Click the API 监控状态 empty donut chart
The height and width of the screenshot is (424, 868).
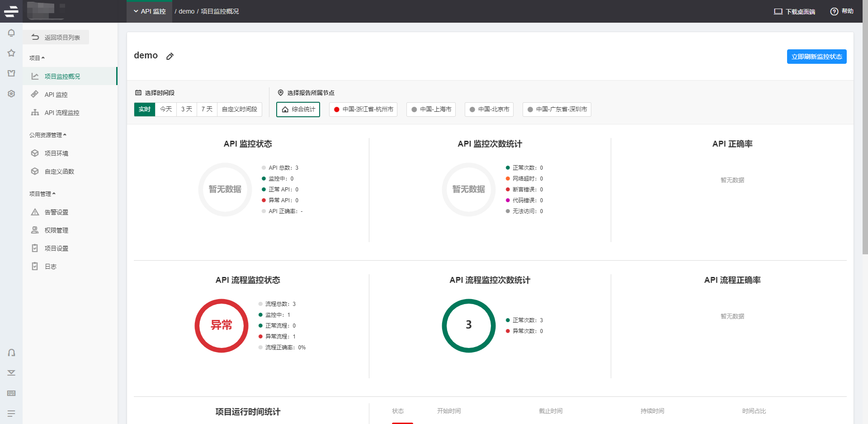[x=225, y=189]
